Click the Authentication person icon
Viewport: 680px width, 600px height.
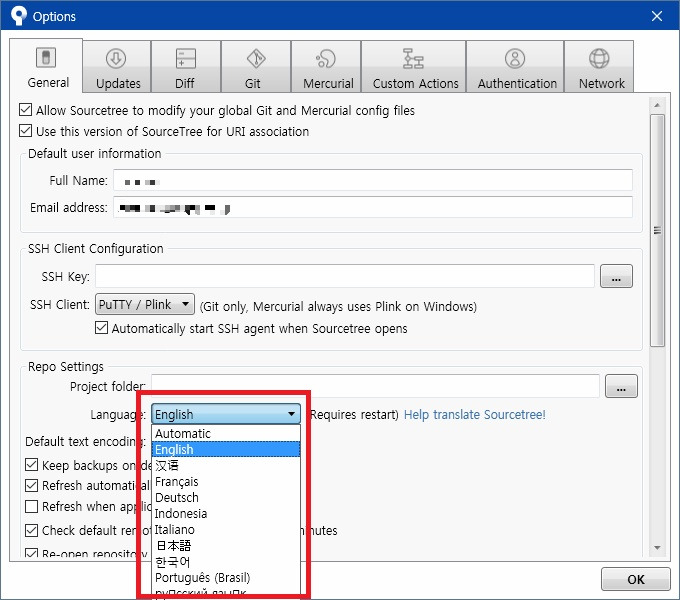515,59
